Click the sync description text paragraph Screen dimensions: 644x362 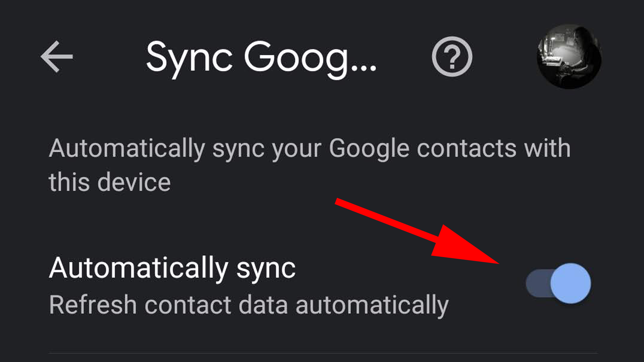tap(309, 165)
